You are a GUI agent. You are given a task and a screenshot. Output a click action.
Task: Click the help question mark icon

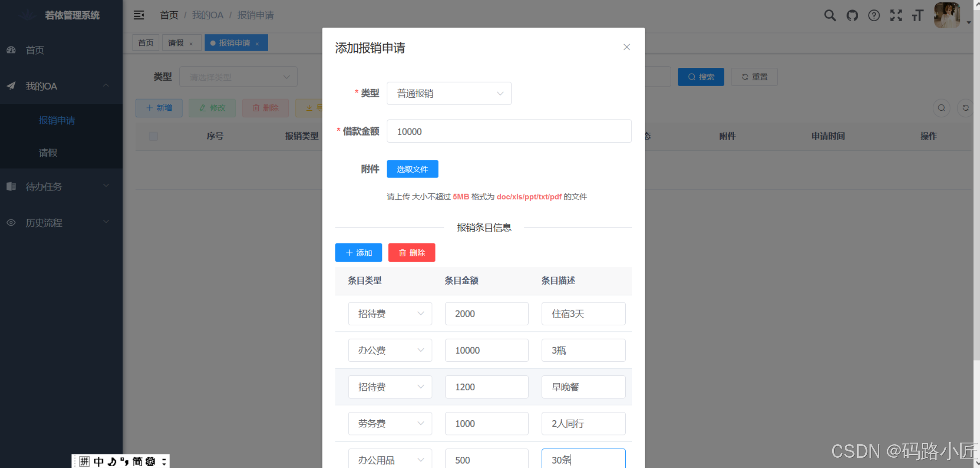point(874,15)
